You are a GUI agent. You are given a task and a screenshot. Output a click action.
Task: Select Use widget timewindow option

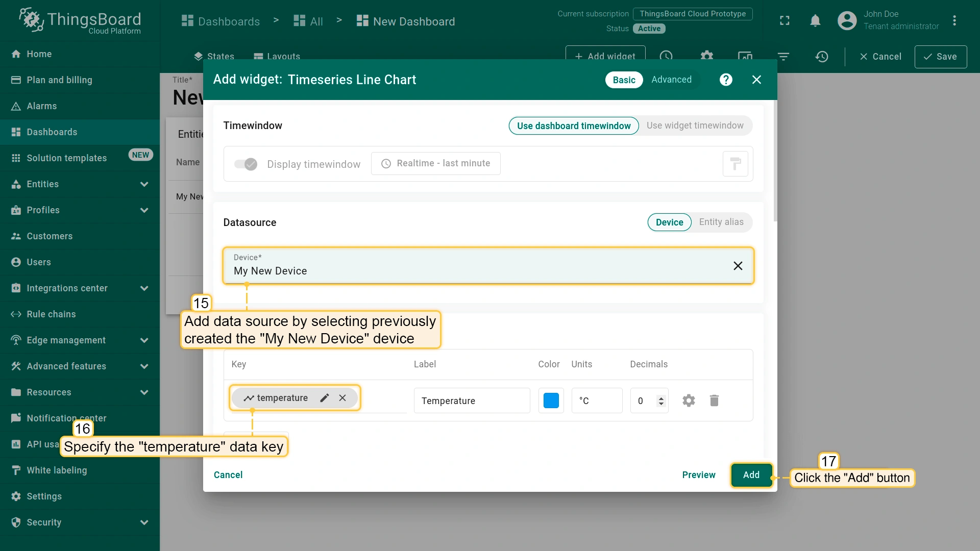tap(695, 126)
